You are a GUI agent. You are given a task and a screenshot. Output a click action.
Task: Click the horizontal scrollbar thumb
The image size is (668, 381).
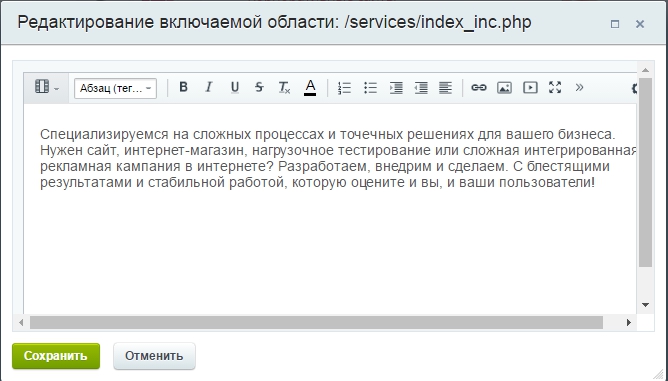316,323
